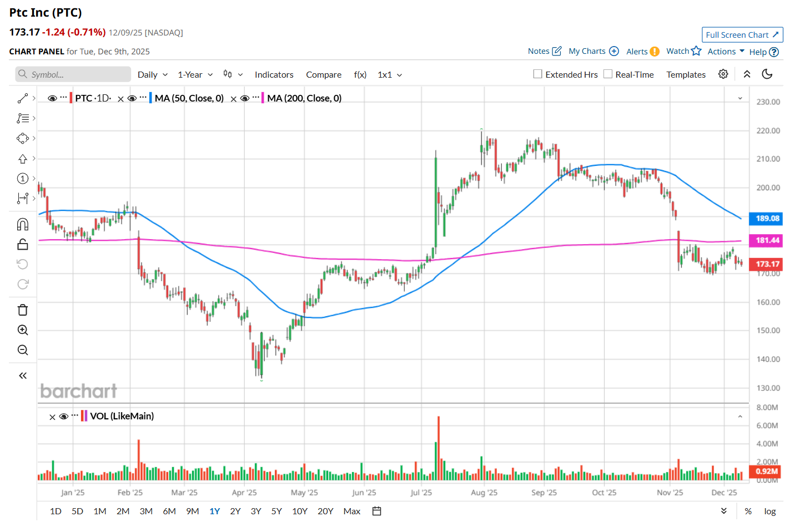The height and width of the screenshot is (532, 805).
Task: Open the Full Screen Chart link
Action: [x=742, y=35]
